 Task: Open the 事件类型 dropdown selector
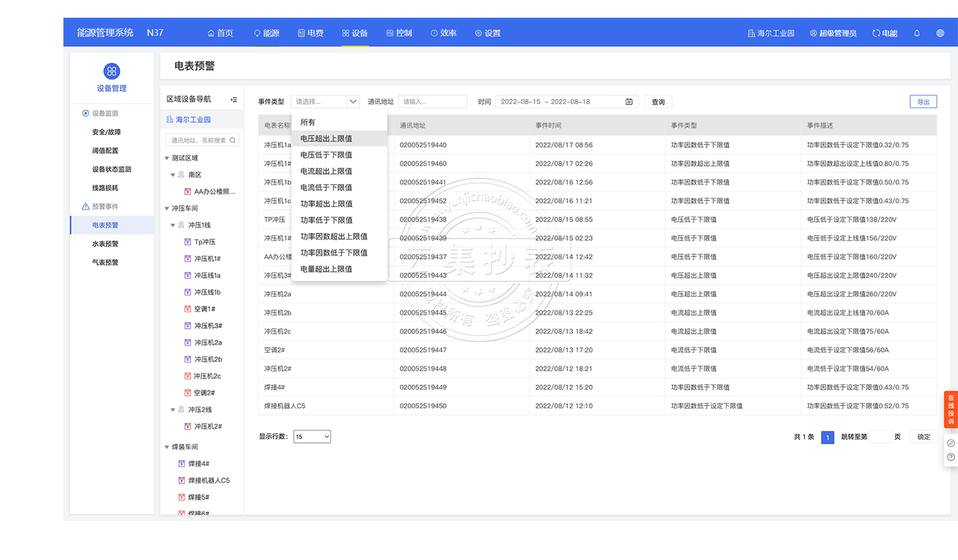pyautogui.click(x=325, y=102)
